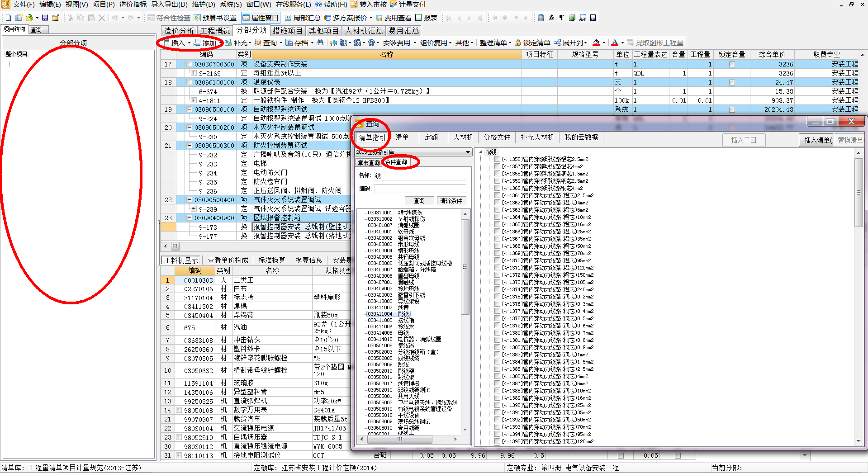The height and width of the screenshot is (473, 868).
Task: Switch to the 标准换算 tab
Action: [x=271, y=260]
